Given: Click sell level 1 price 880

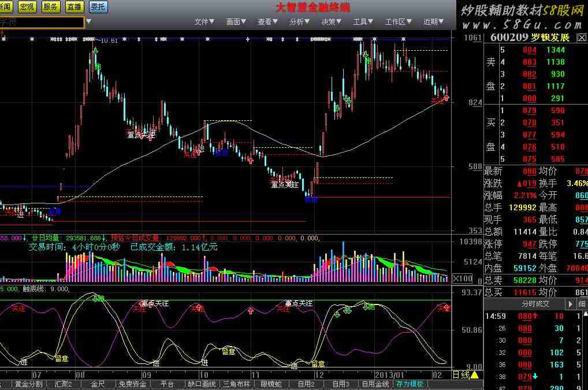Looking at the screenshot, I should point(530,98).
